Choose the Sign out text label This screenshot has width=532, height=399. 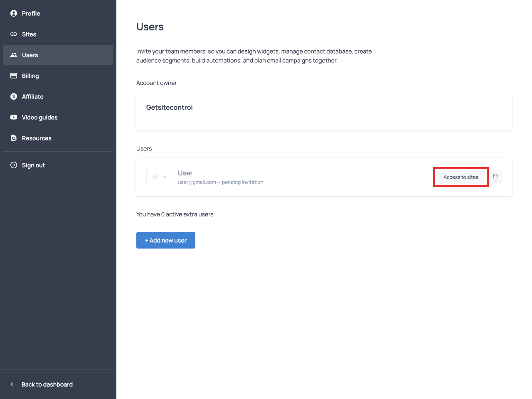pyautogui.click(x=33, y=165)
